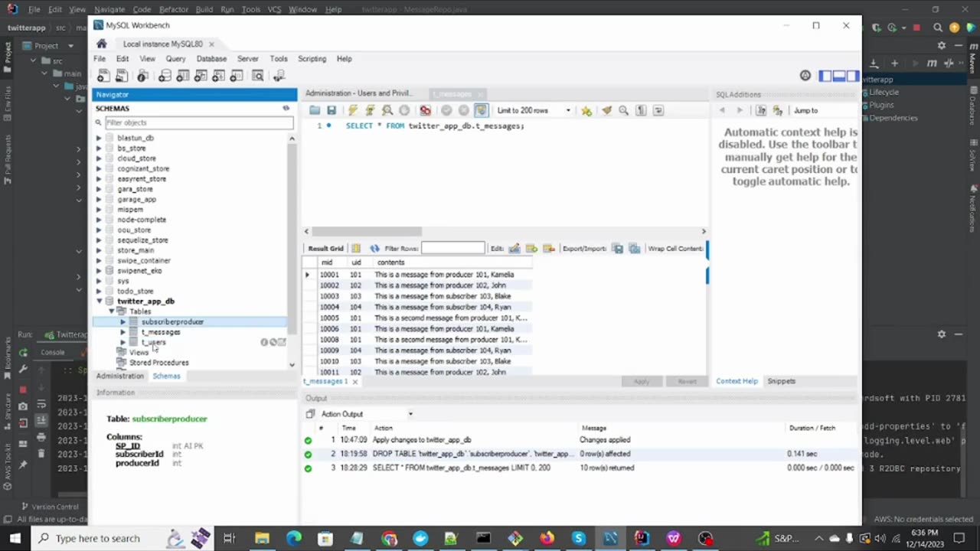Search table data icon in main toolbar
980x551 pixels.
pos(258,76)
